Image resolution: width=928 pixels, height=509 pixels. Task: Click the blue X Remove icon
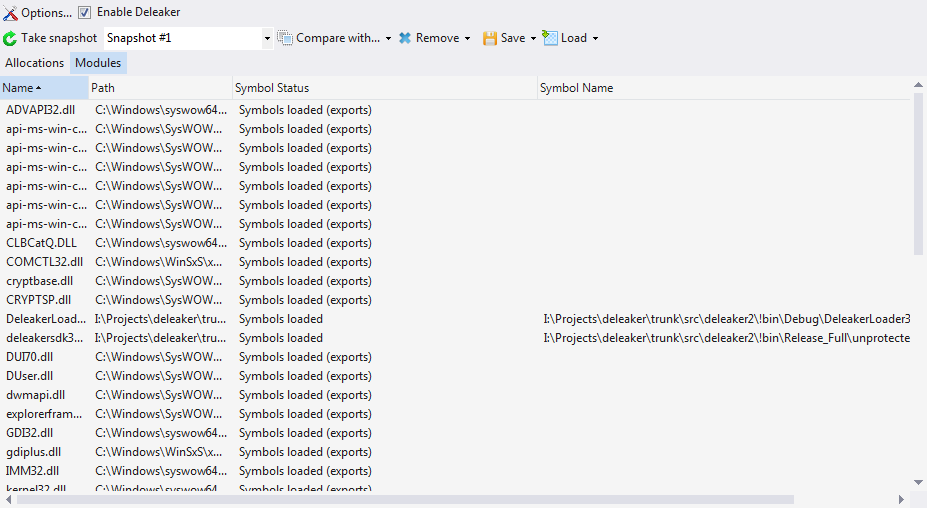[x=405, y=38]
